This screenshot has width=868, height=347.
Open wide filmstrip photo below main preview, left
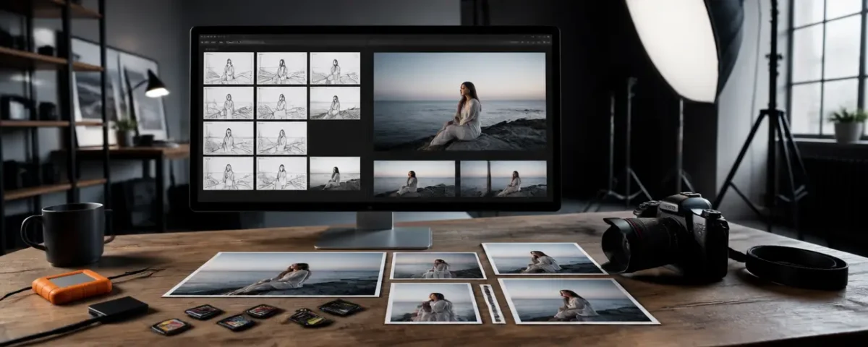pos(414,179)
